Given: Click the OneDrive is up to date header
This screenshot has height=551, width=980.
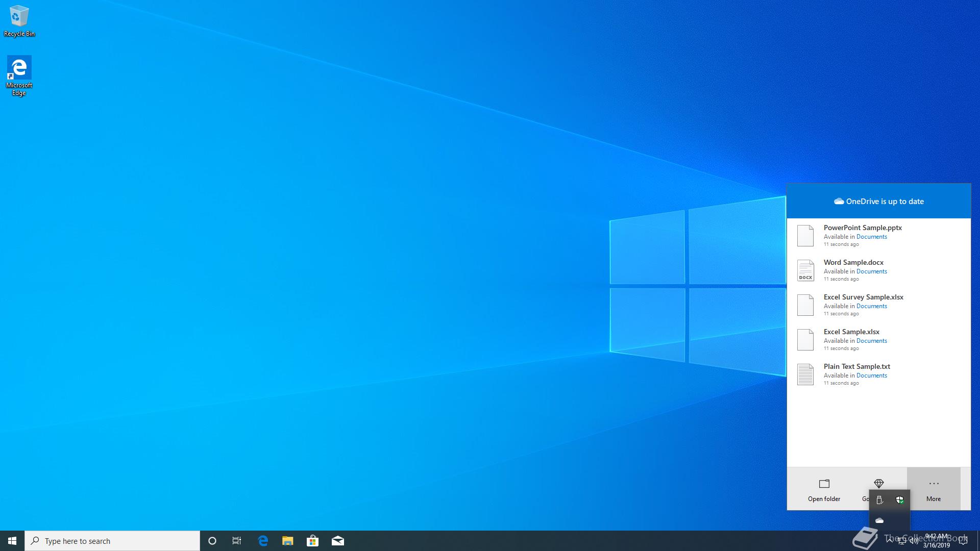Looking at the screenshot, I should click(x=879, y=201).
